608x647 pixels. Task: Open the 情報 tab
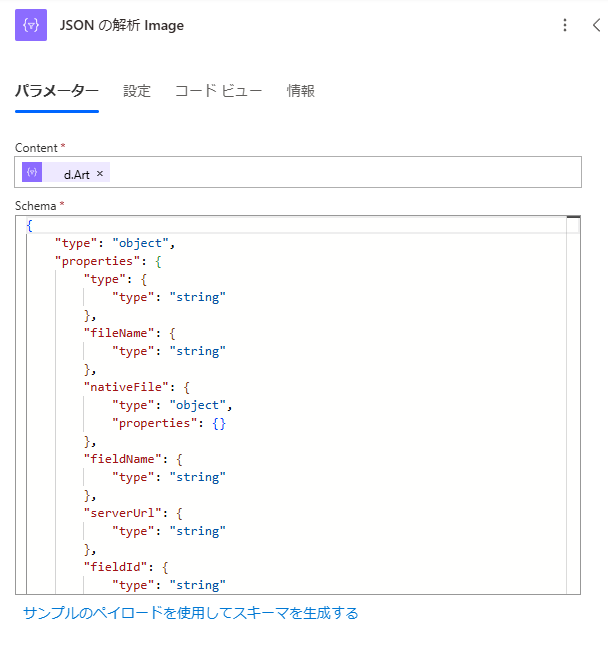coord(301,91)
